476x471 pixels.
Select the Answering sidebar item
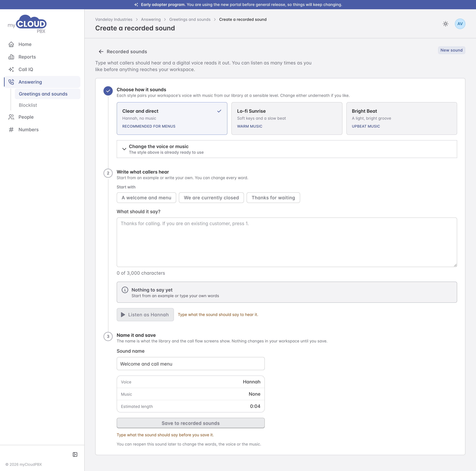(x=42, y=82)
